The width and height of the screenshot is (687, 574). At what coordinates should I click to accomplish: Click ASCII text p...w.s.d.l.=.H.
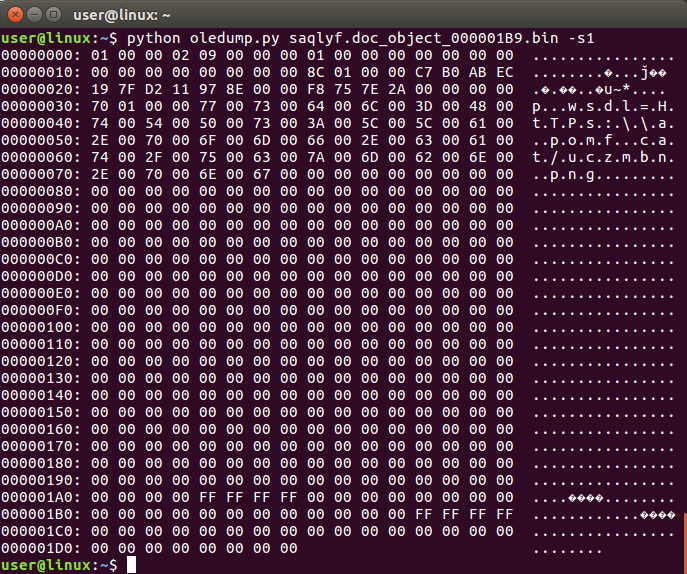coord(603,106)
